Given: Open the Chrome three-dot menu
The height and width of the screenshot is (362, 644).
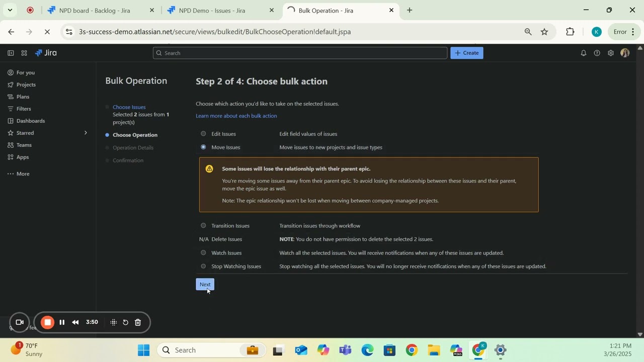Looking at the screenshot, I should [x=633, y=32].
